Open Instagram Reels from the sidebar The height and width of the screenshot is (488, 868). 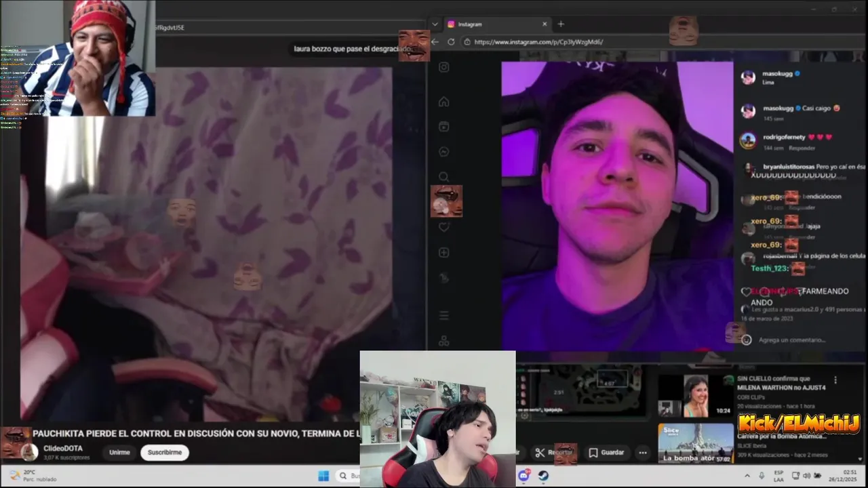coord(443,127)
